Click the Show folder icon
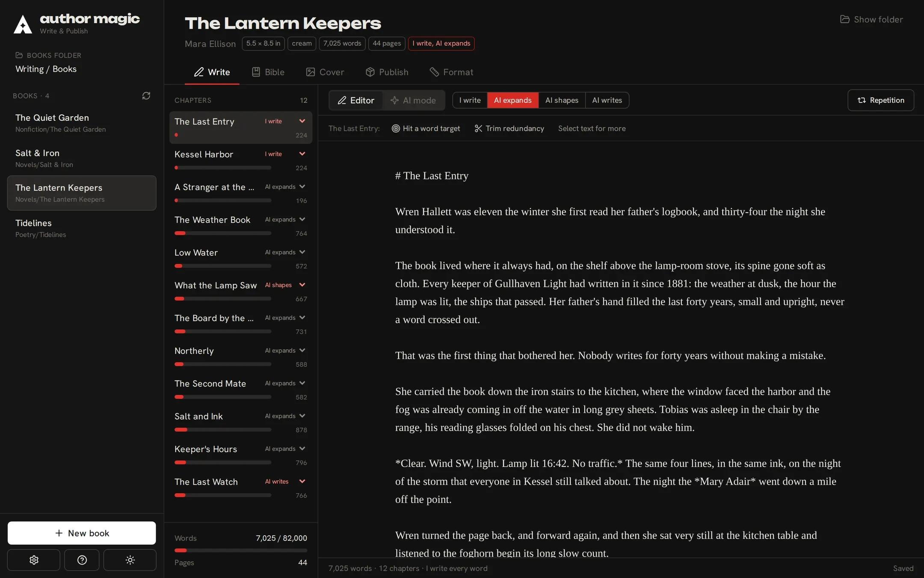Screen dimensions: 924x578 coord(844,19)
